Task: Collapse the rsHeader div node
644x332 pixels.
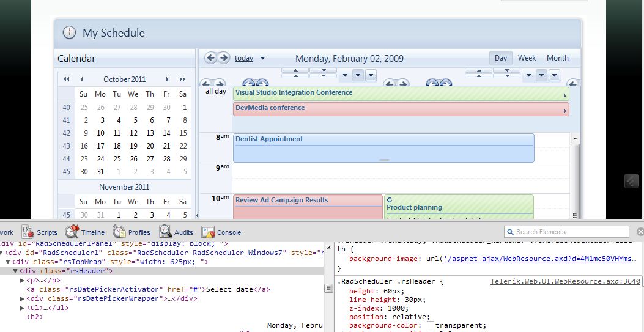Action: click(x=15, y=271)
